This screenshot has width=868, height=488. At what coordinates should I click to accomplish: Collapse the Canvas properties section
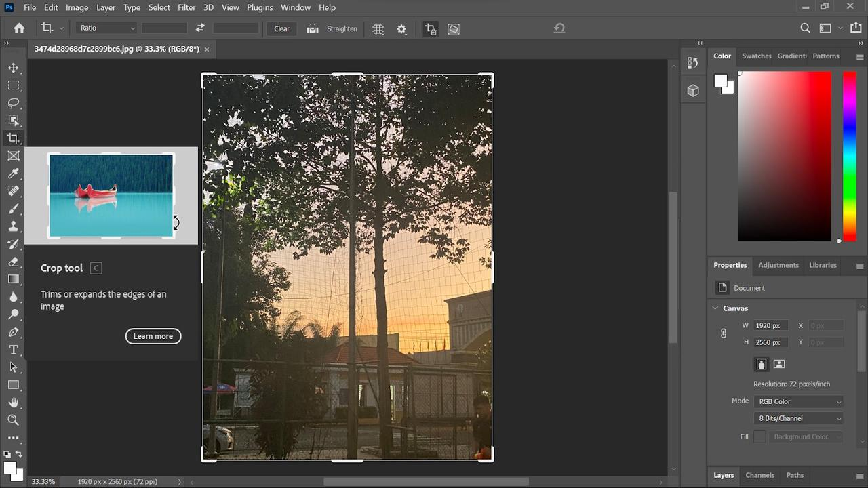tap(715, 308)
